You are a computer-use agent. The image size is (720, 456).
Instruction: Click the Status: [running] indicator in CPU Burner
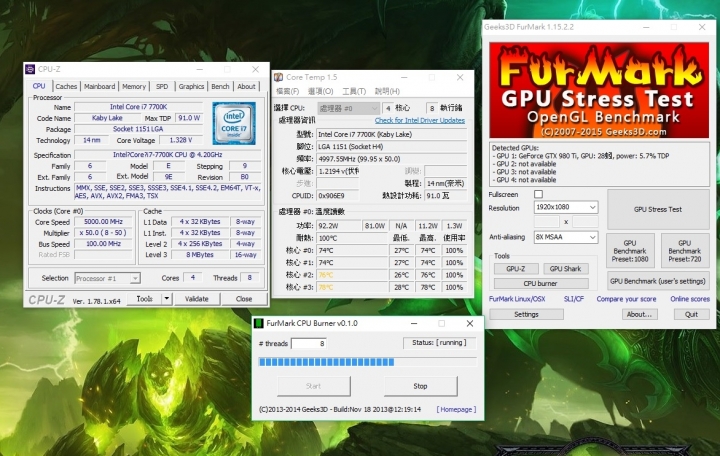tap(439, 343)
